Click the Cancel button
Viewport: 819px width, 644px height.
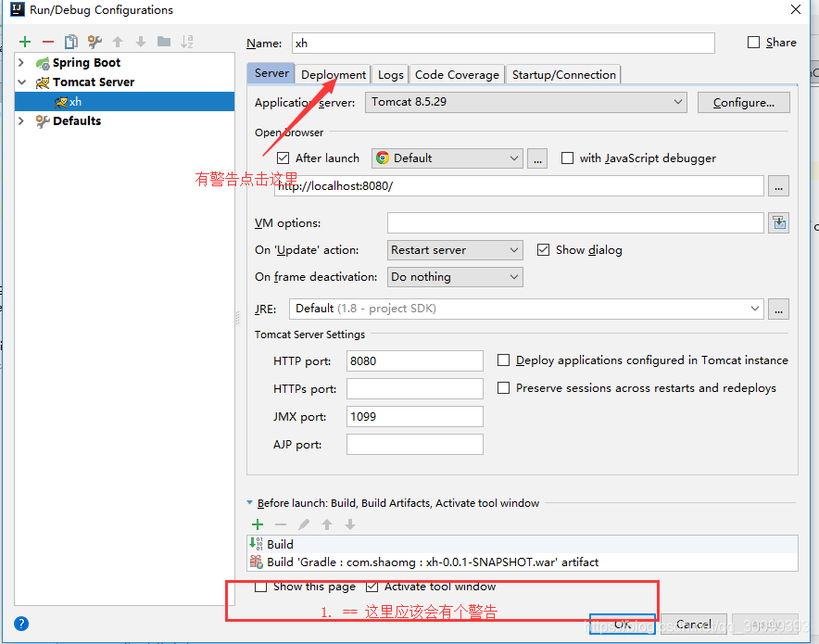(694, 625)
